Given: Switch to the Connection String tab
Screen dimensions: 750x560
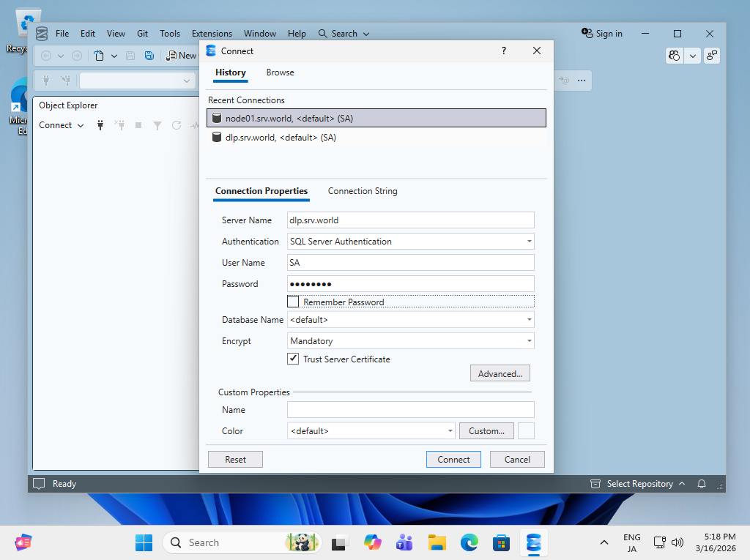Looking at the screenshot, I should [362, 191].
